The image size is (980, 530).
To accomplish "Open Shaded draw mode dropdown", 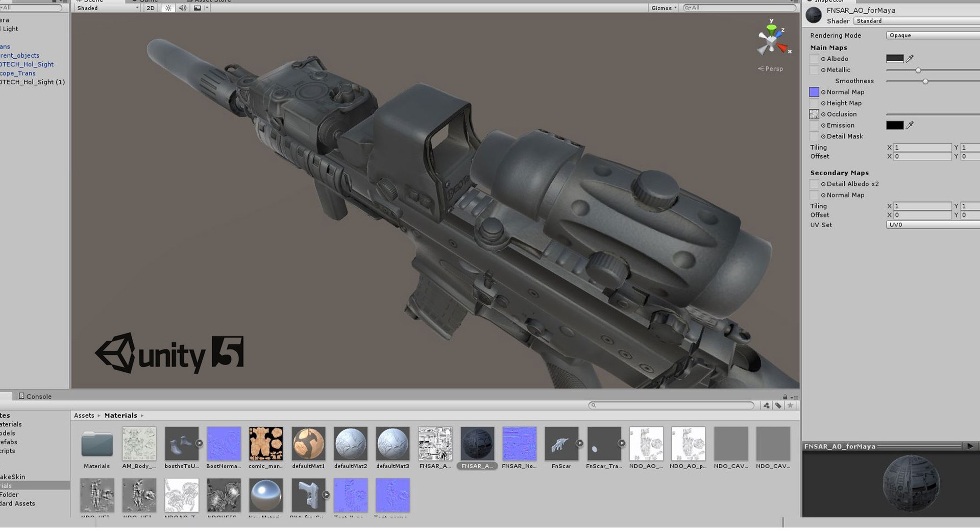I will click(x=107, y=8).
